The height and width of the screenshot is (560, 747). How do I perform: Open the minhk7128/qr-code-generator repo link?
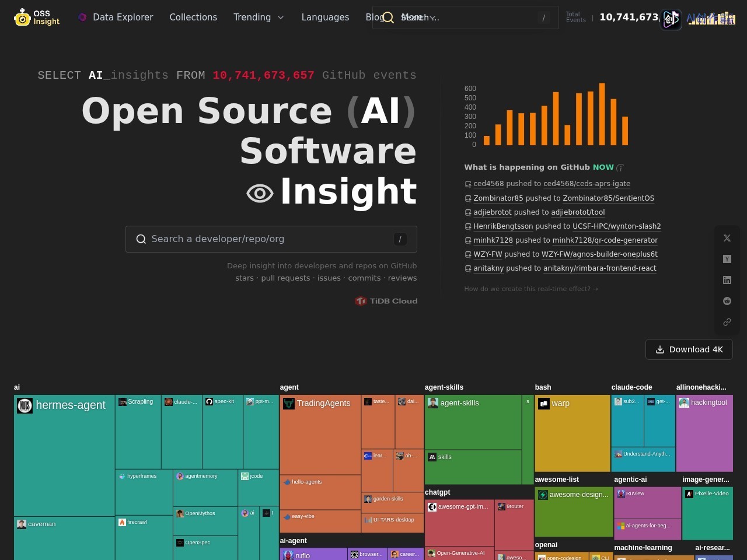tap(605, 240)
